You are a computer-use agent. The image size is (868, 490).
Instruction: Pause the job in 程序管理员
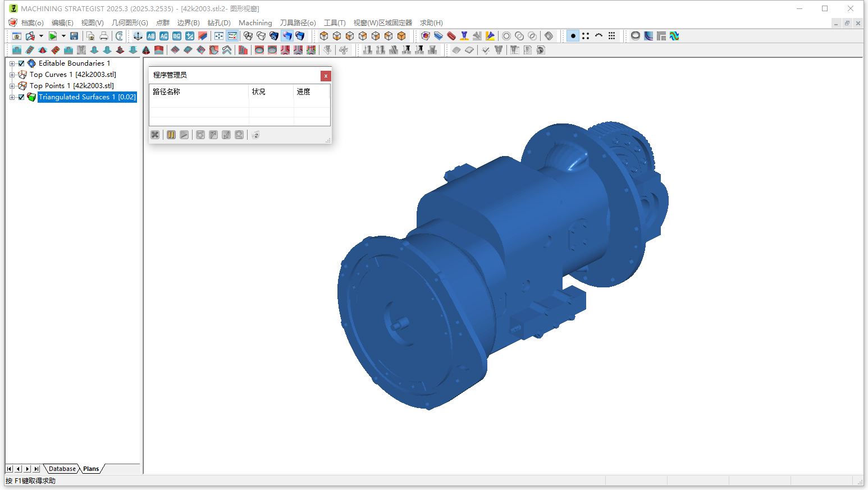171,135
